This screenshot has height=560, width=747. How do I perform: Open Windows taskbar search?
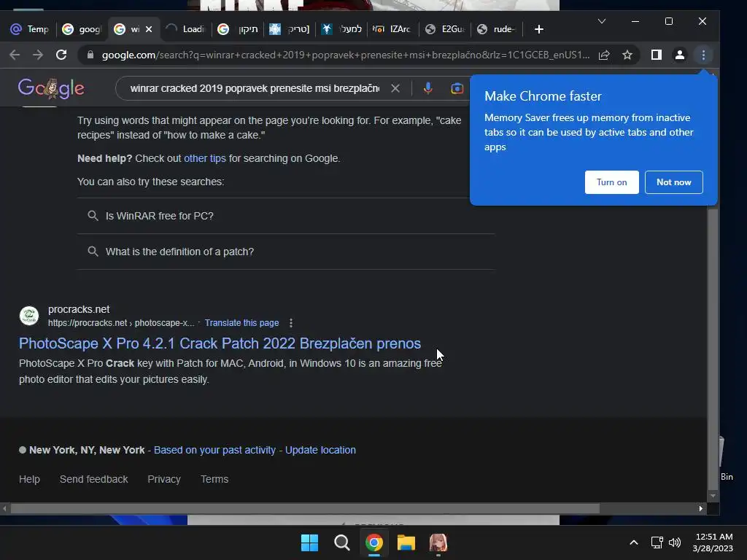[x=341, y=542]
